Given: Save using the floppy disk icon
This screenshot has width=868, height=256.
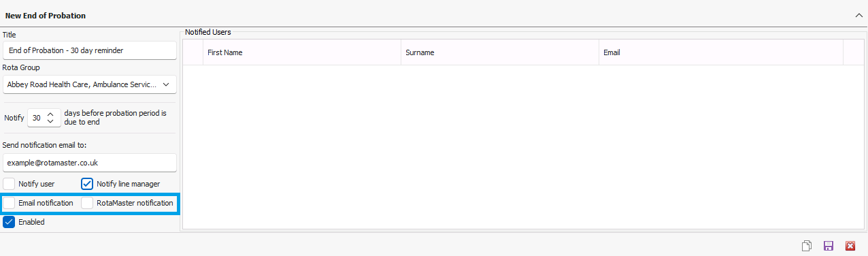Looking at the screenshot, I should point(829,246).
